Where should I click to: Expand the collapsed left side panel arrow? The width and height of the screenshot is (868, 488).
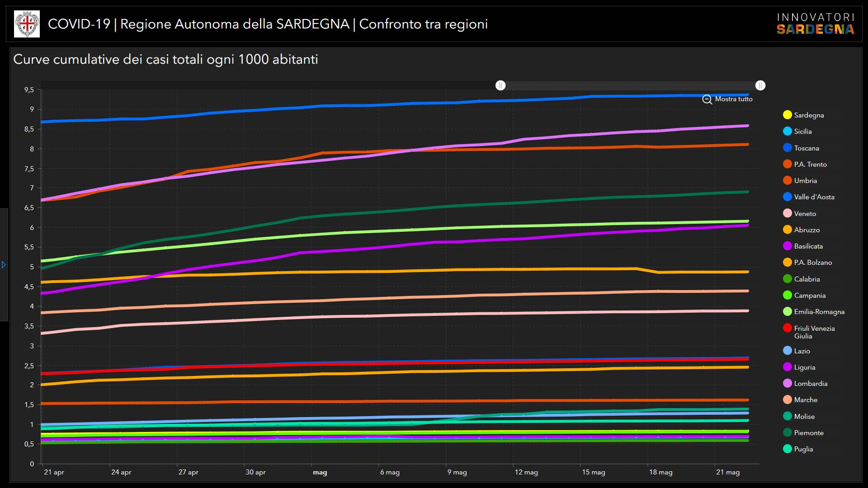[x=4, y=265]
